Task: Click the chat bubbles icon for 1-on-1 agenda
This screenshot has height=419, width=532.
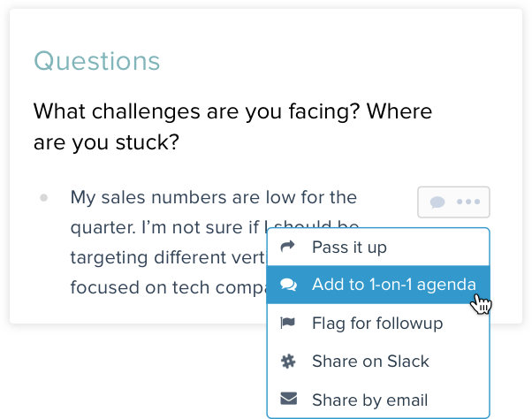Action: tap(287, 285)
